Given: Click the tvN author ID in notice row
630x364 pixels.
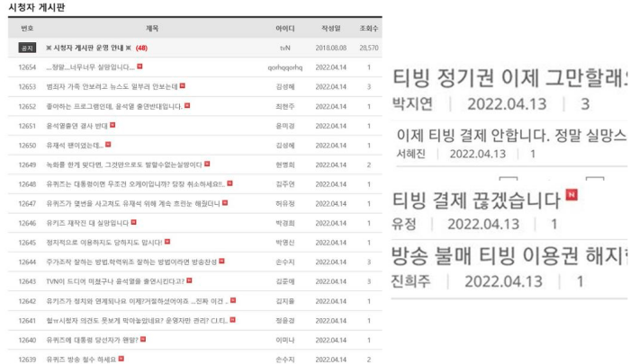Looking at the screenshot, I should pos(285,48).
